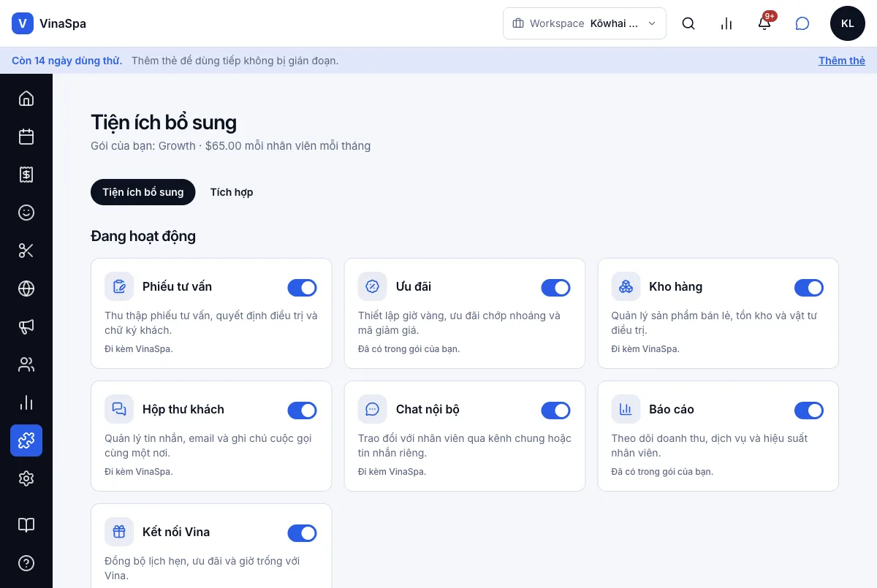This screenshot has height=588, width=877.
Task: Expand the Workspace dropdown
Action: tap(585, 23)
